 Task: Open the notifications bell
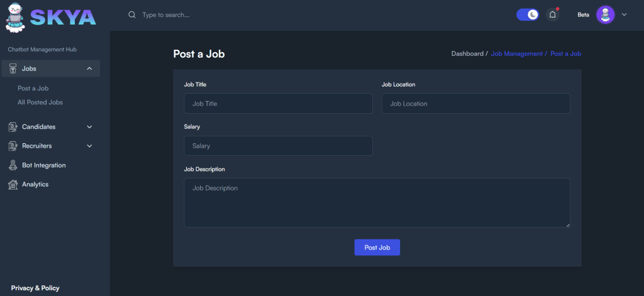point(553,14)
